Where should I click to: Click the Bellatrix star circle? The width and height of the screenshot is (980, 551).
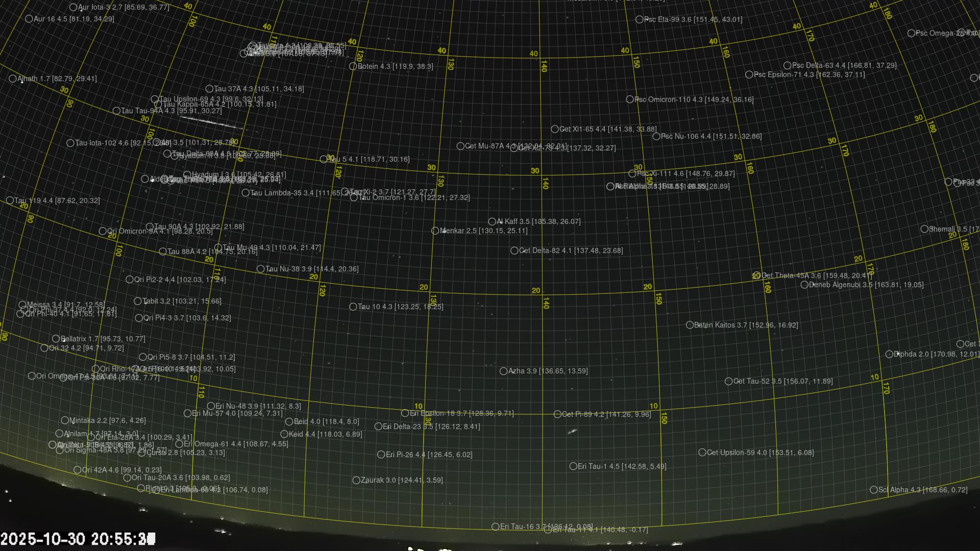[x=56, y=339]
